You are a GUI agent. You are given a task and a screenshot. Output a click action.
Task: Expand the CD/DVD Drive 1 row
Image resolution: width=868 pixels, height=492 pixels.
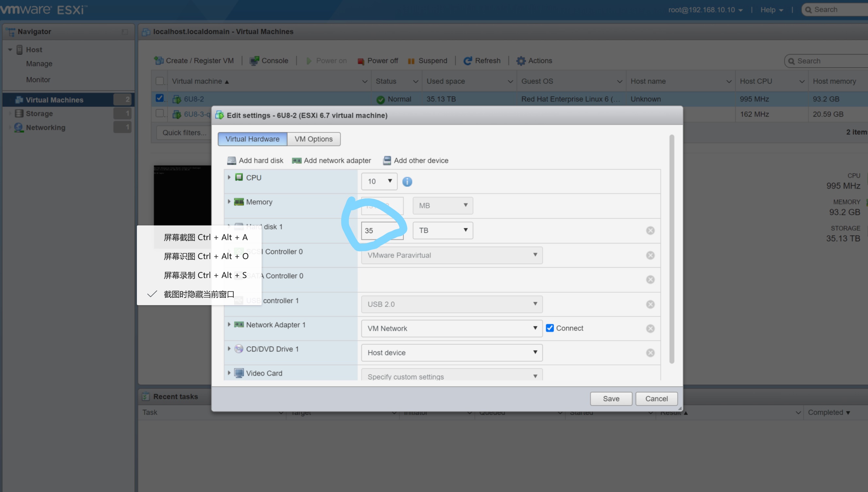229,349
